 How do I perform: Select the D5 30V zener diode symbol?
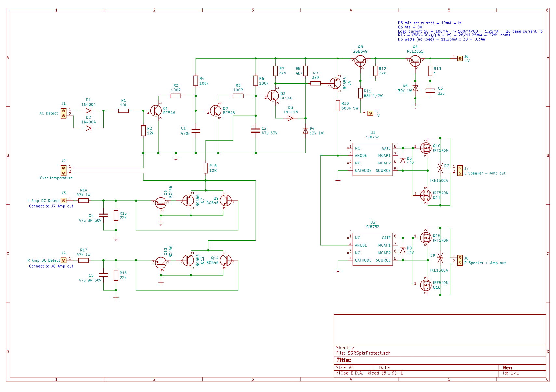click(415, 88)
